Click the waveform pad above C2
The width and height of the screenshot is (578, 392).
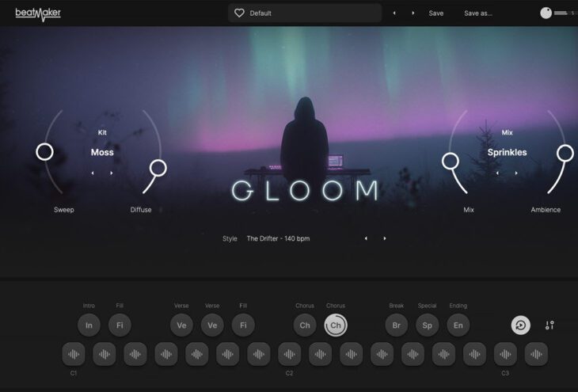coord(289,354)
